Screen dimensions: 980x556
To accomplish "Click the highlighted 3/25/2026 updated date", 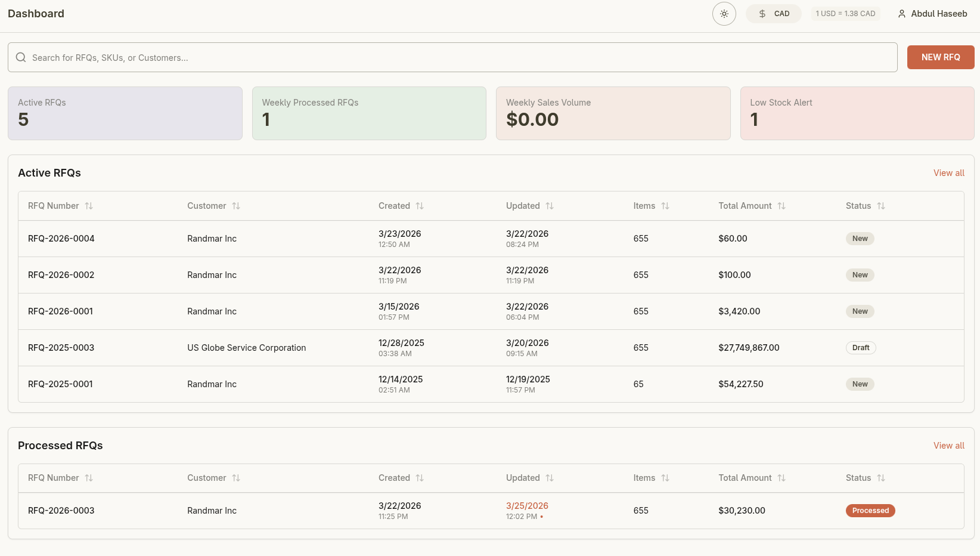I will [x=527, y=506].
